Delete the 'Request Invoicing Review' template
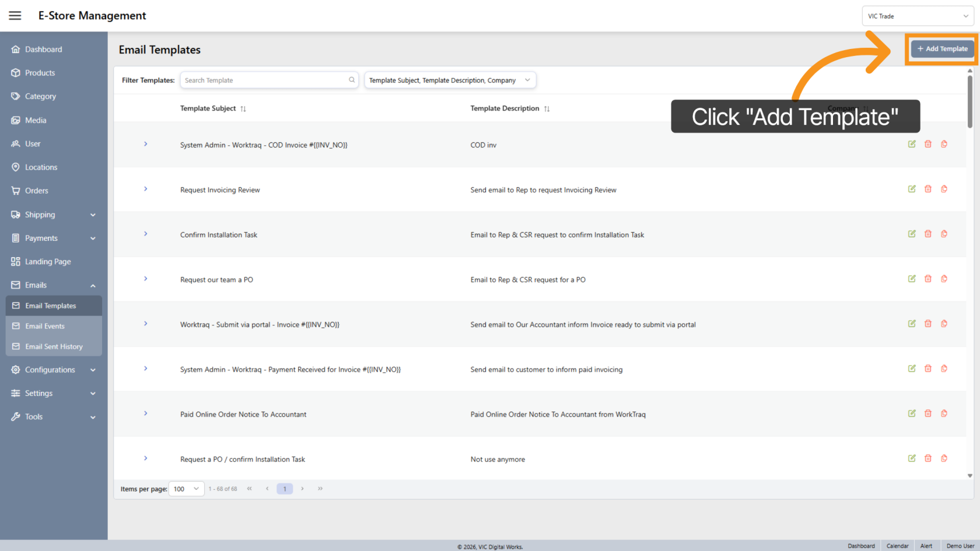This screenshot has height=551, width=980. tap(928, 189)
